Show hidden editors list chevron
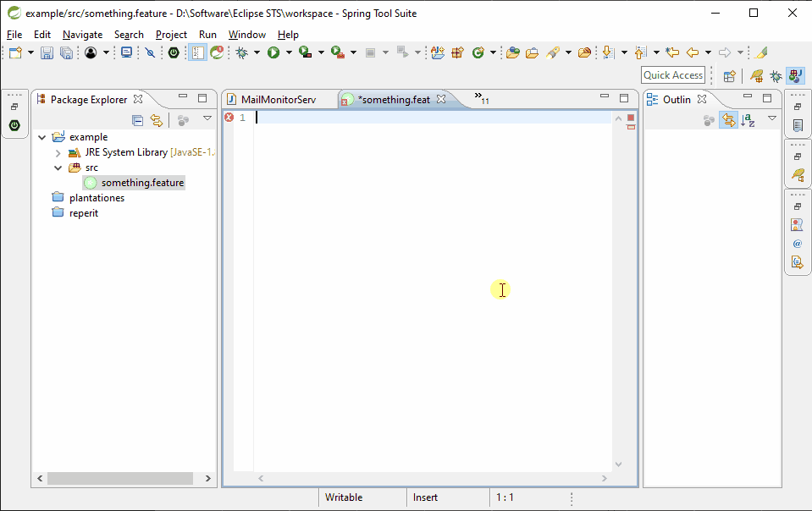 480,99
